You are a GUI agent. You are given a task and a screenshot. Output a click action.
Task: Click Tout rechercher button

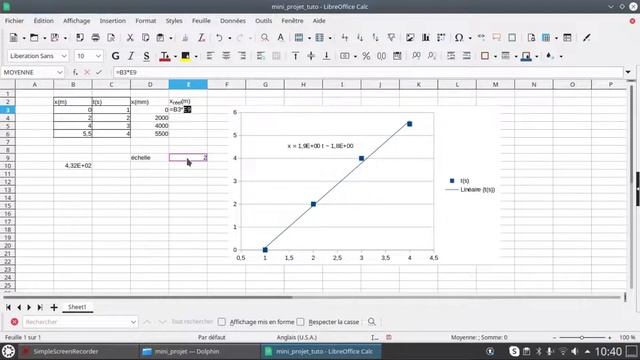[192, 322]
